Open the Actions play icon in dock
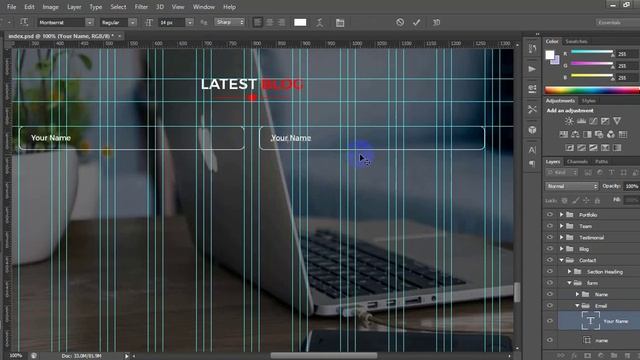The height and width of the screenshot is (360, 640). [532, 69]
